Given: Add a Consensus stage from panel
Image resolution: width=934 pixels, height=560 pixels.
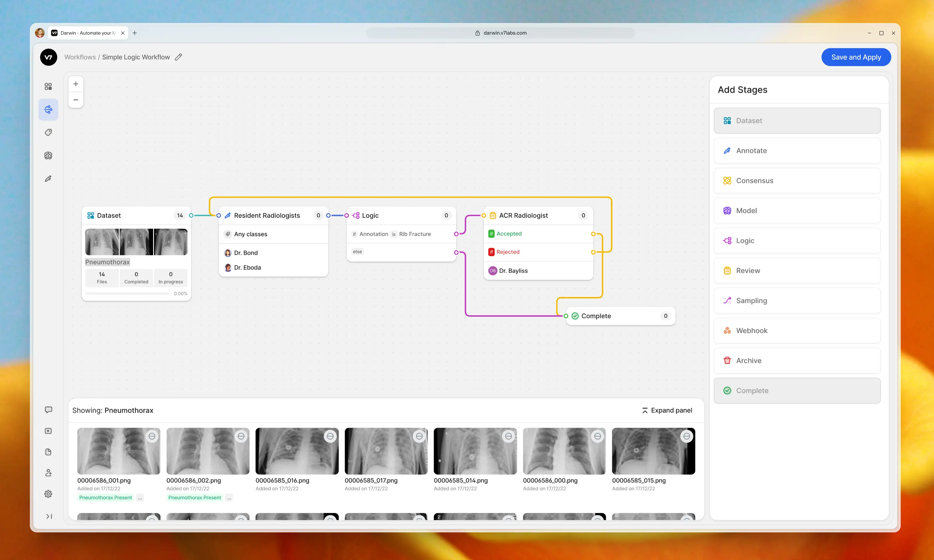Looking at the screenshot, I should point(797,181).
